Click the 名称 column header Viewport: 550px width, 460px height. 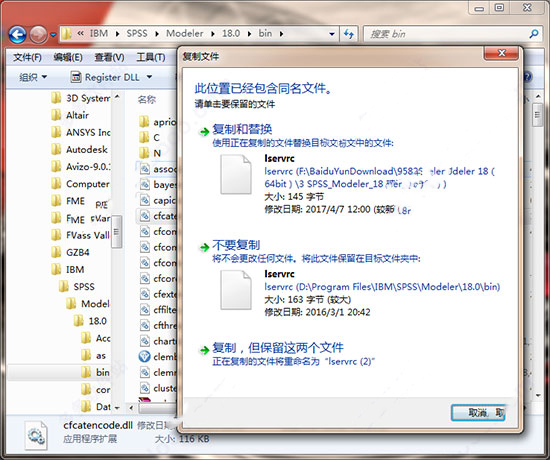[x=147, y=100]
